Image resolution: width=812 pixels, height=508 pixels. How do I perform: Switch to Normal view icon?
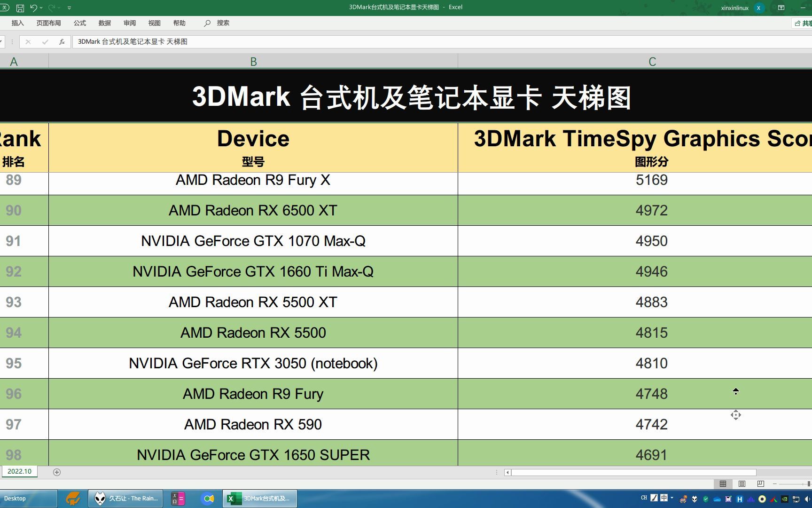click(723, 484)
